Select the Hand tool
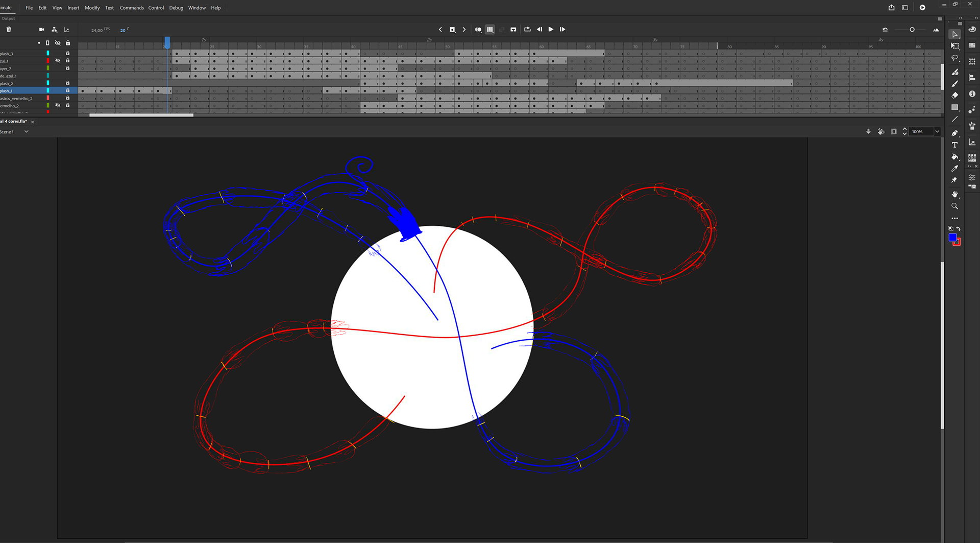 point(954,195)
